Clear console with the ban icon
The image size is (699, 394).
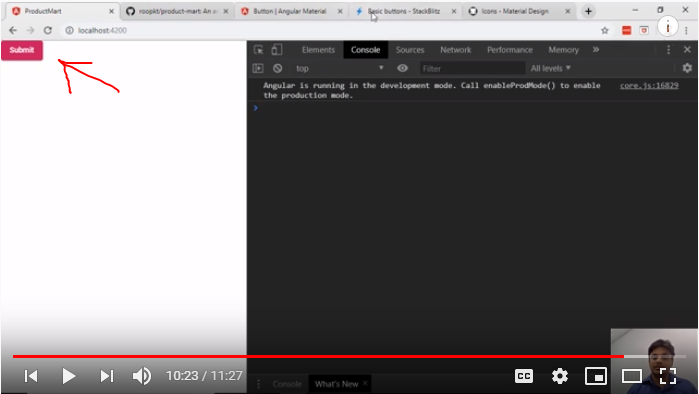(x=277, y=68)
